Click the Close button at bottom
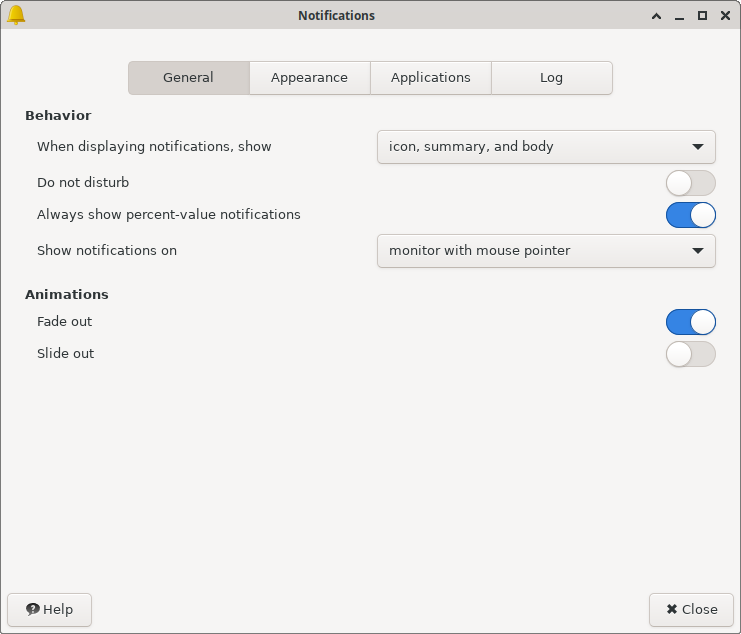Image resolution: width=741 pixels, height=634 pixels. click(x=691, y=609)
